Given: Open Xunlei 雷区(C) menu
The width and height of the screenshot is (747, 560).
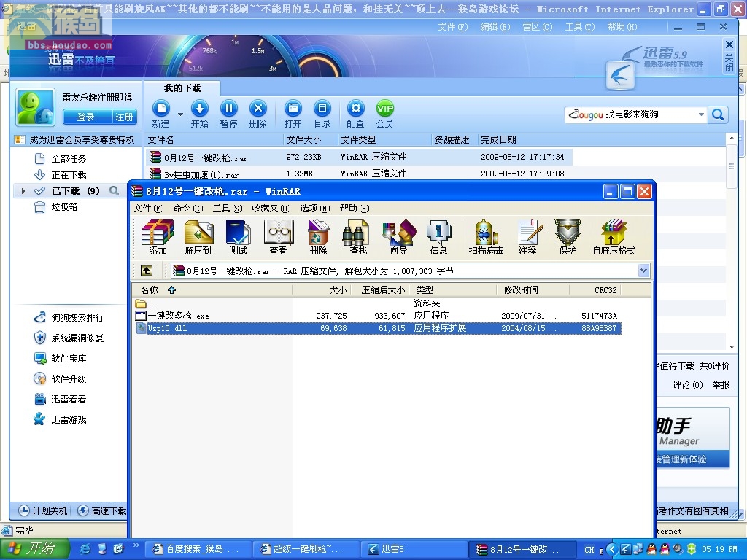Looking at the screenshot, I should tap(538, 27).
